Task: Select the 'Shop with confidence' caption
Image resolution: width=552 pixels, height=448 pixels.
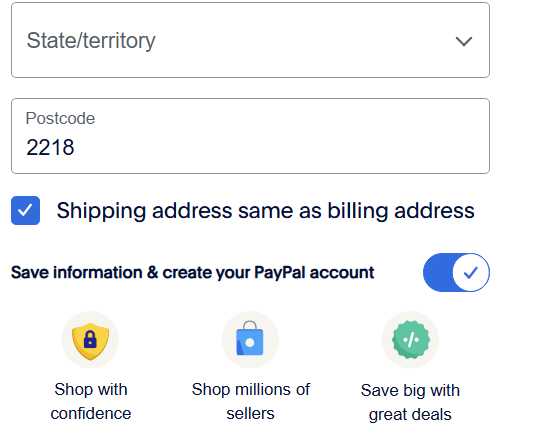Action: pos(91,401)
